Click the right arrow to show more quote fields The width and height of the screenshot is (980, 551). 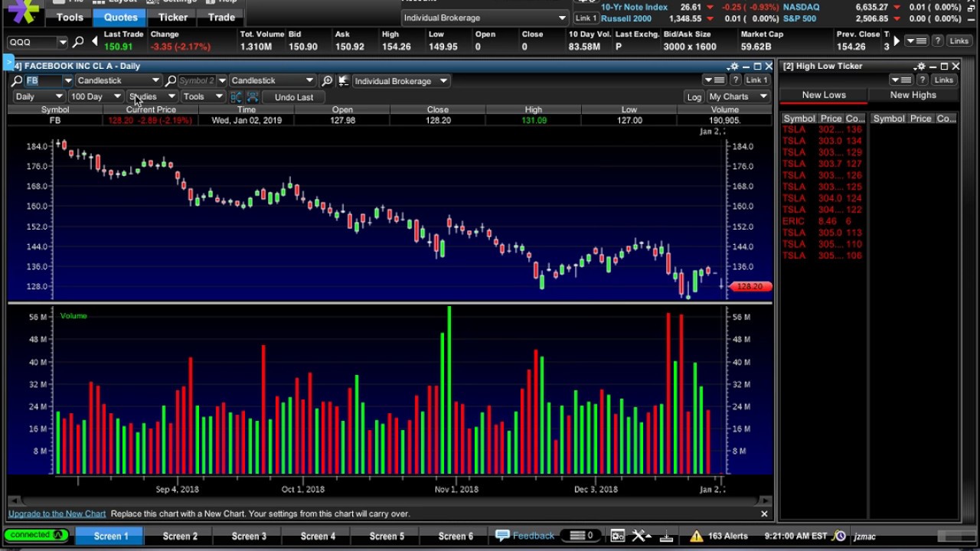(897, 41)
